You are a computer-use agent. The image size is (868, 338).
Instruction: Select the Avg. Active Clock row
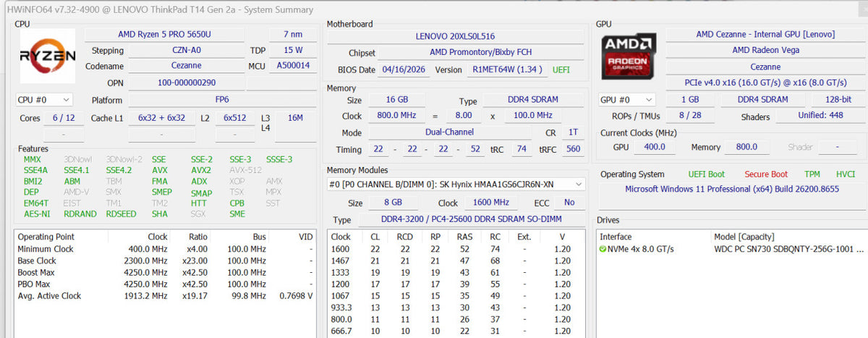point(166,295)
